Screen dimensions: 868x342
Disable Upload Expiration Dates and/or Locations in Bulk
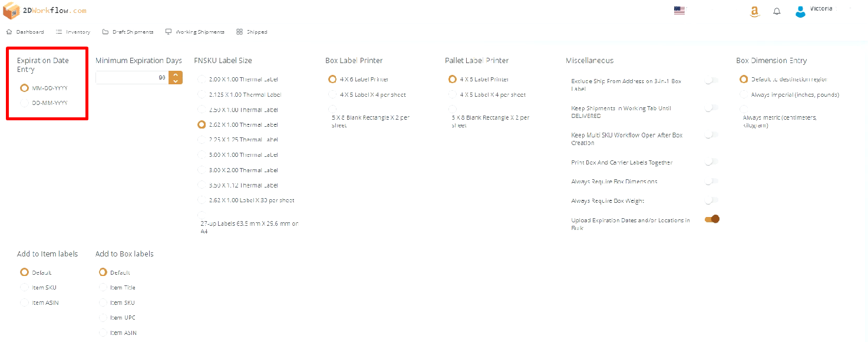[711, 219]
